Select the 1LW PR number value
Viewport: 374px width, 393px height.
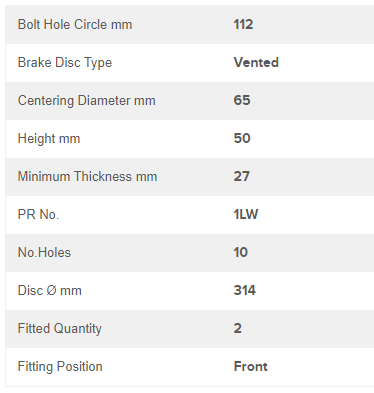[x=246, y=214]
